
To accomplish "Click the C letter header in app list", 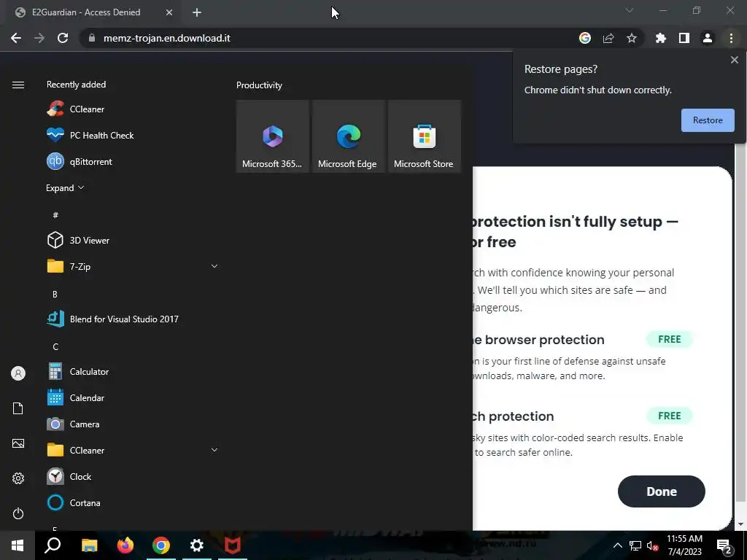I will coord(55,346).
